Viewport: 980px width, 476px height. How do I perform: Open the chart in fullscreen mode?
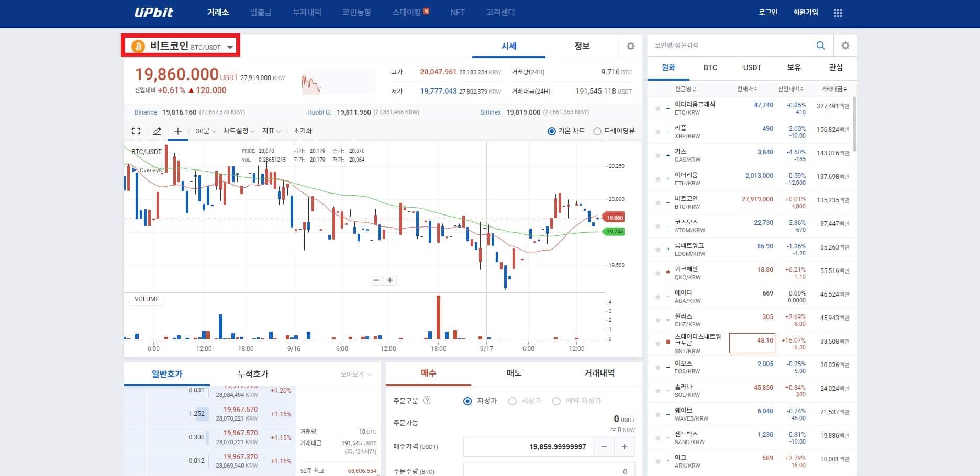[x=136, y=131]
